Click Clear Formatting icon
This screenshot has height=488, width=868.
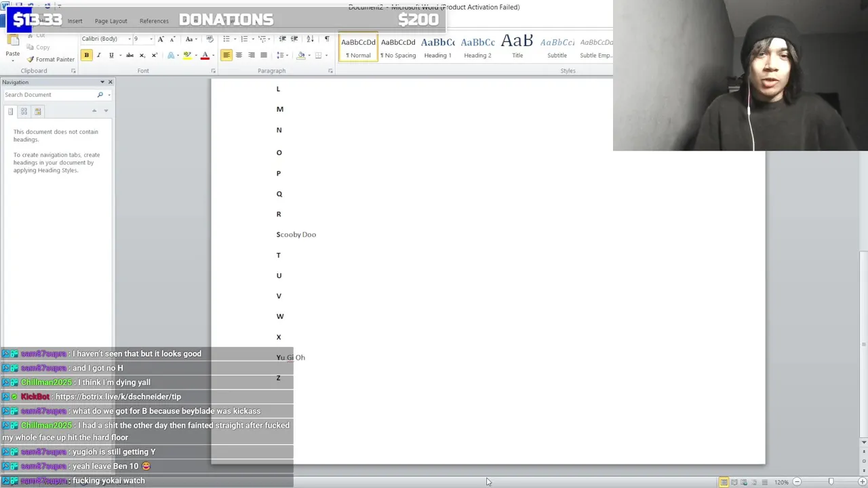click(210, 39)
